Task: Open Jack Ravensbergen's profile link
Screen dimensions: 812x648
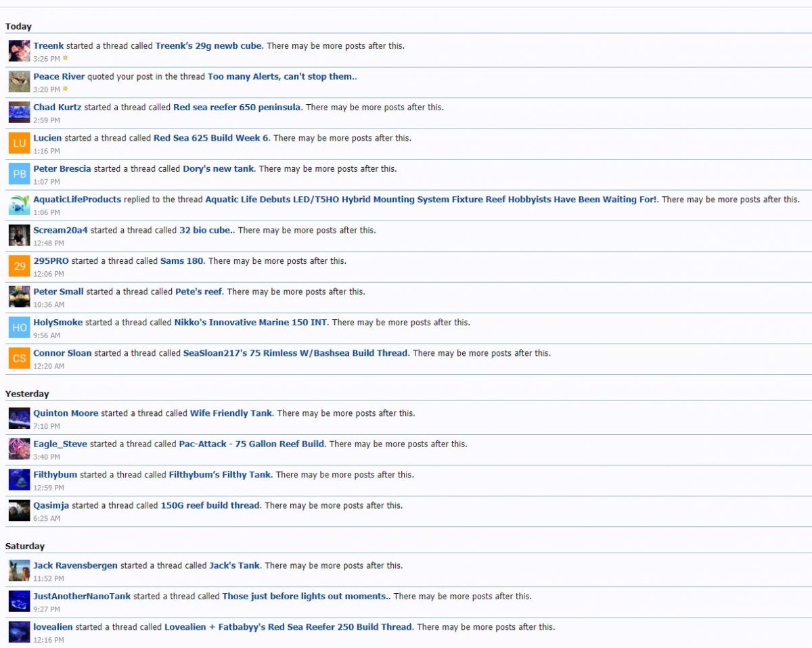Action: pyautogui.click(x=76, y=565)
